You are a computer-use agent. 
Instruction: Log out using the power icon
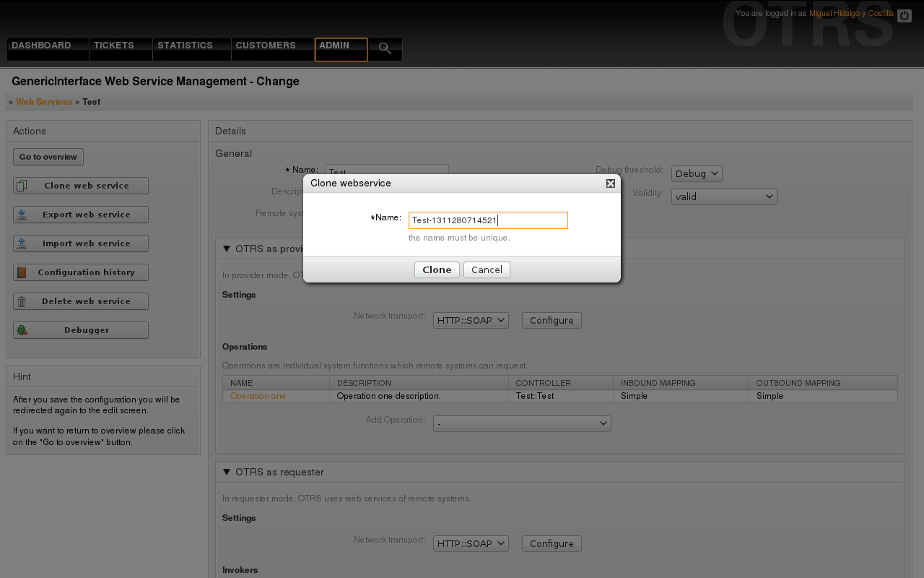point(904,15)
